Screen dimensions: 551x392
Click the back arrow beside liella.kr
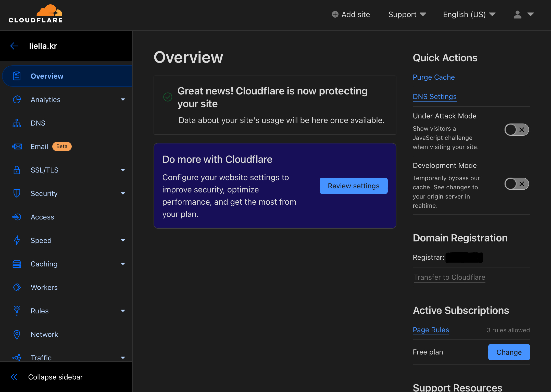point(14,46)
